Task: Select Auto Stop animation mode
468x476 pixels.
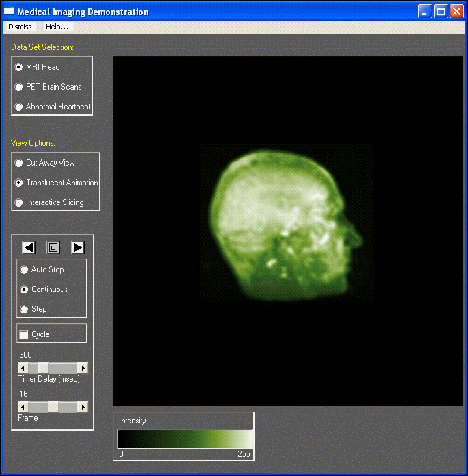Action: click(25, 269)
